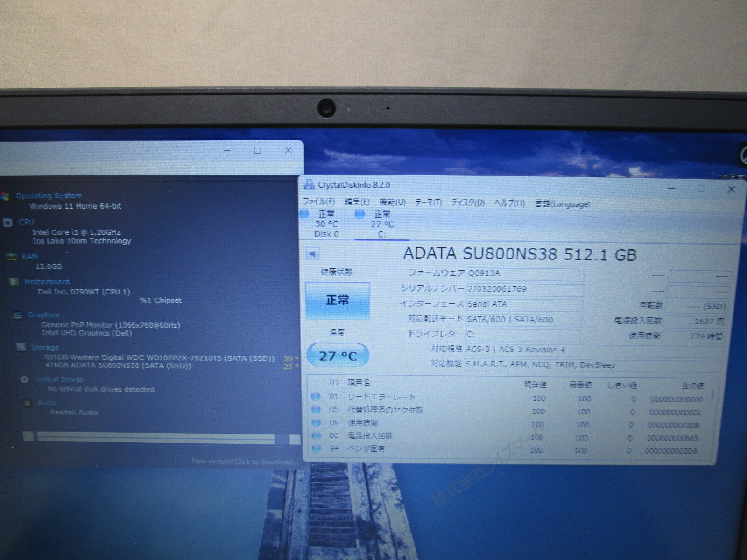
Task: Click the ADATA SU800NS38 512.1 GB model title
Action: pyautogui.click(x=520, y=254)
